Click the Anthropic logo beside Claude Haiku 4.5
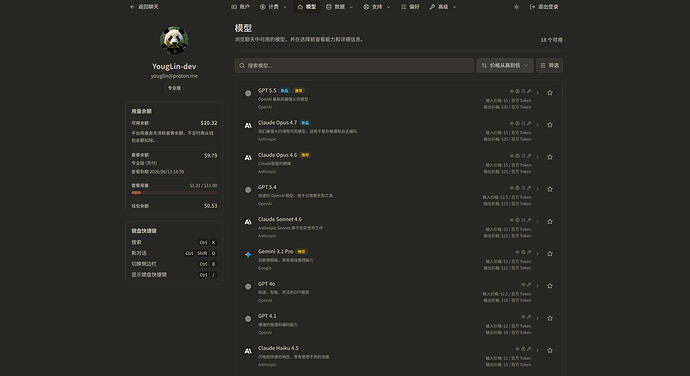Viewport: 690px width, 376px height. pos(248,351)
